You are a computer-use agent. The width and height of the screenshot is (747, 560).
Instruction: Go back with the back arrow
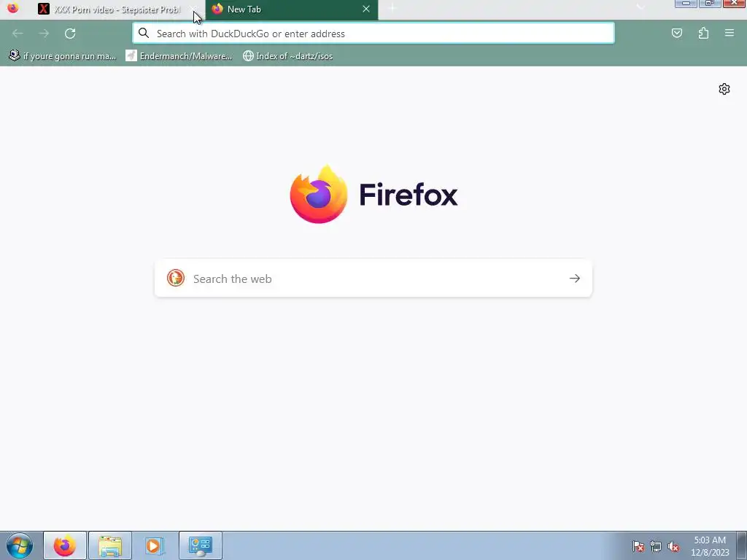[18, 34]
